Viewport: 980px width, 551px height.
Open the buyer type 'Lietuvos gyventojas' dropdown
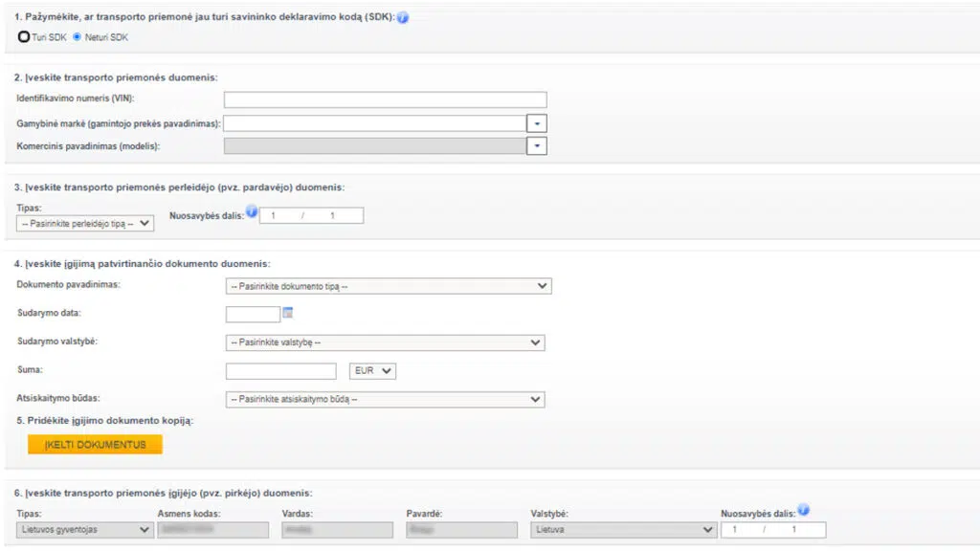85,530
